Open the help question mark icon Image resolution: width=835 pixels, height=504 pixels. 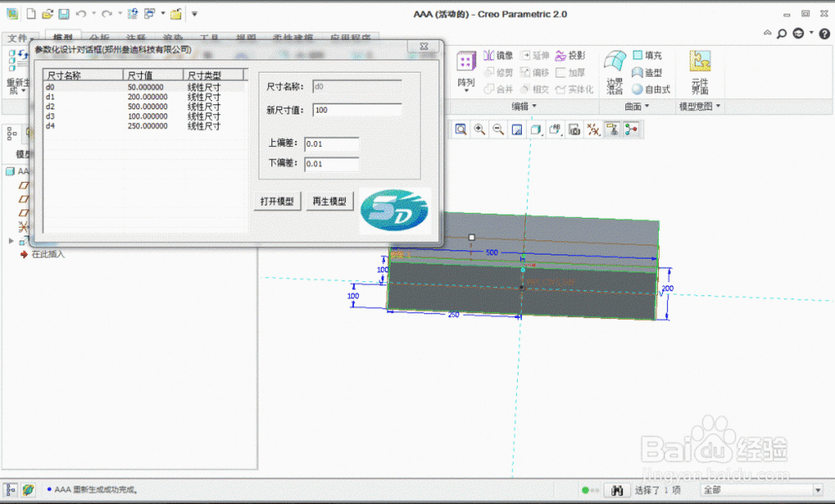click(x=824, y=33)
